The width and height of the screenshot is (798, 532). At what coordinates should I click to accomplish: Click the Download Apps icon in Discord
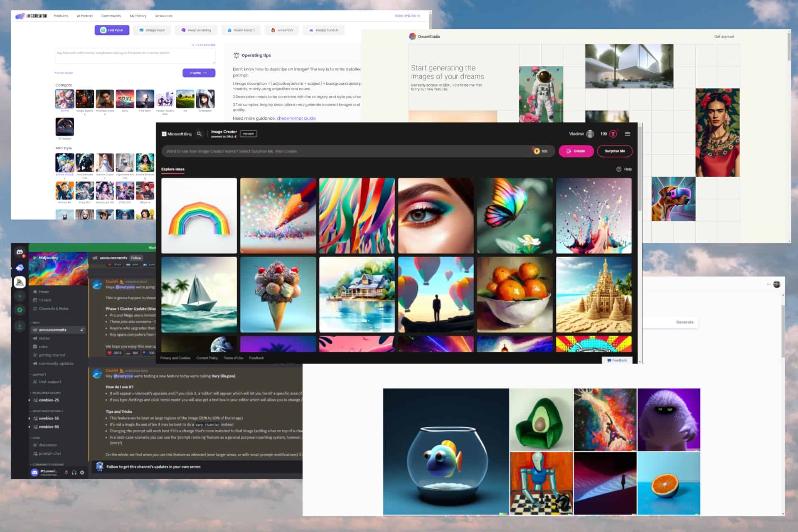20,326
